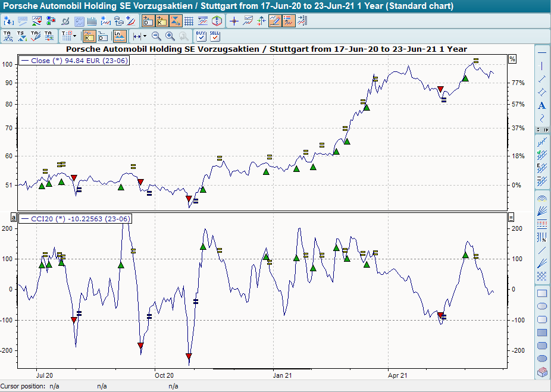The image size is (551, 392).
Task: Select the freehand curve drawing tool
Action: (x=543, y=118)
